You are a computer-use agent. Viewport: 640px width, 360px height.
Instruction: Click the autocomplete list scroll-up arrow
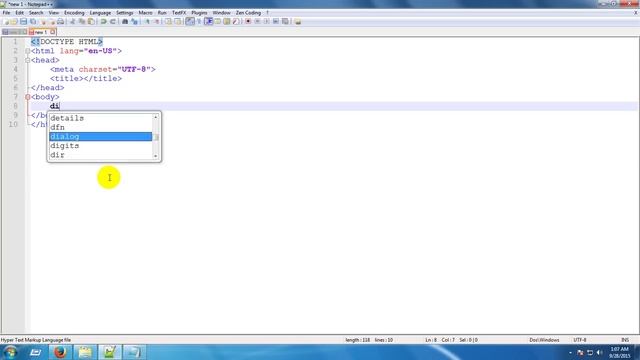click(x=156, y=117)
